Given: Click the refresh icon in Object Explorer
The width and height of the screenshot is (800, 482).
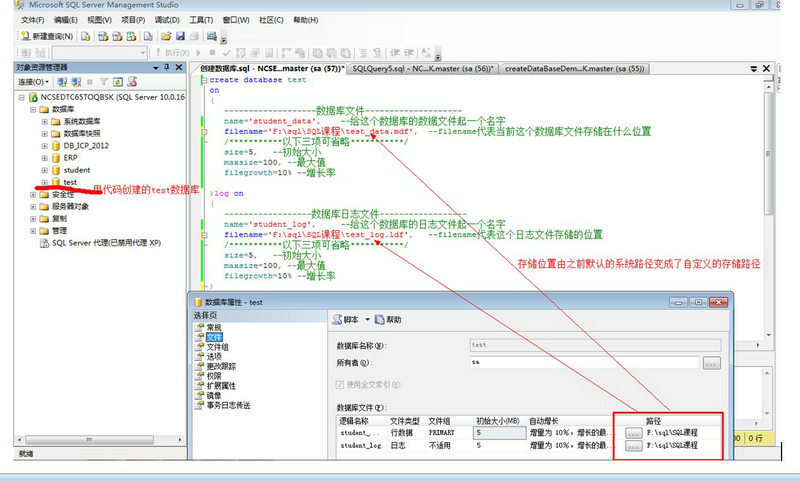Looking at the screenshot, I should coord(118,82).
